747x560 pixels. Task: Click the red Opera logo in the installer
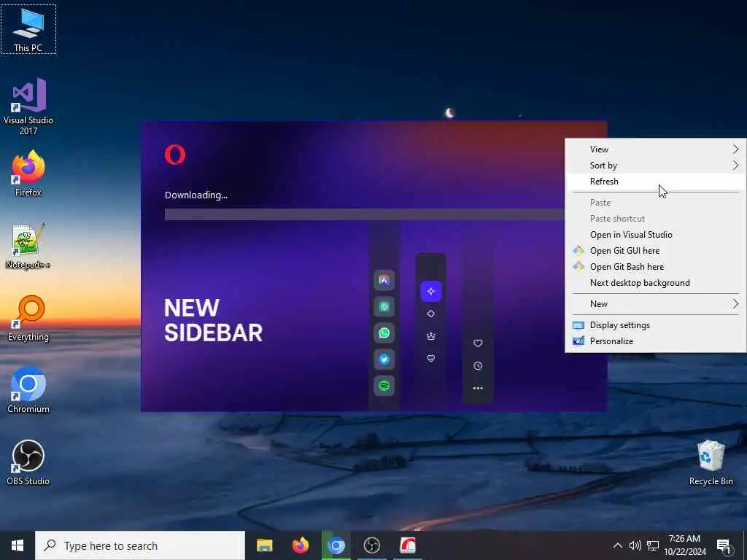[175, 155]
